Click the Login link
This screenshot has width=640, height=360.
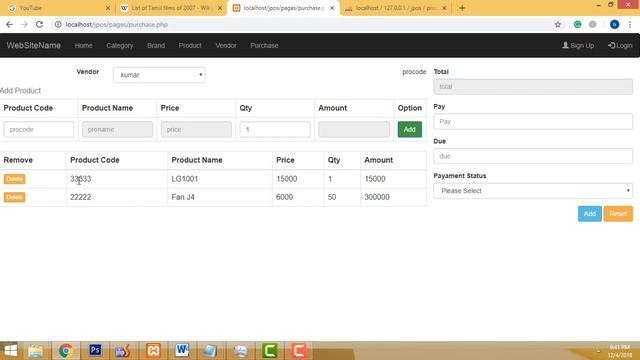620,45
